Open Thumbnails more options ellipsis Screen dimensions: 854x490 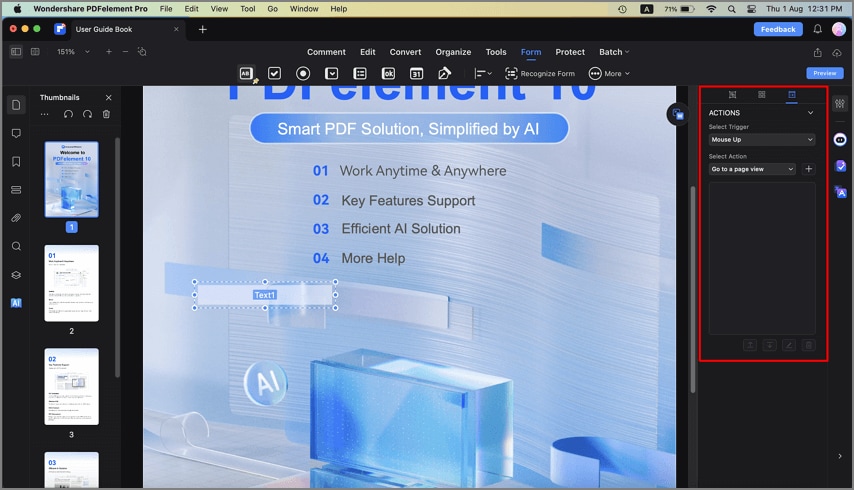click(45, 114)
